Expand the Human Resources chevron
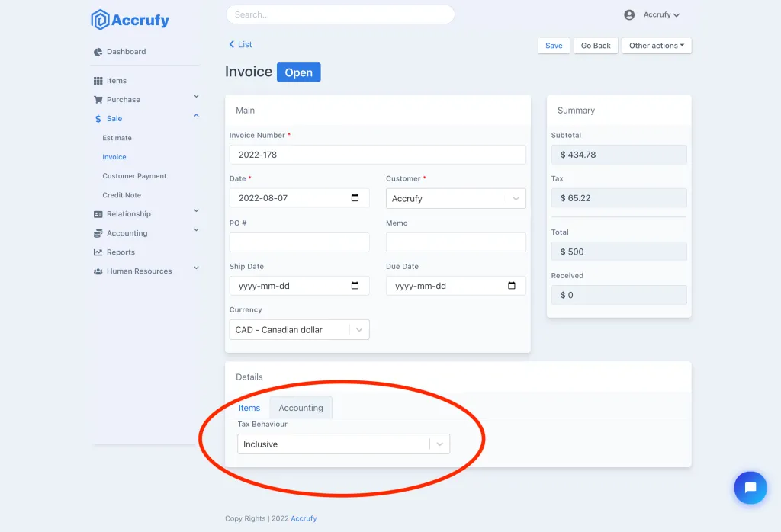The width and height of the screenshot is (781, 532). (x=196, y=268)
